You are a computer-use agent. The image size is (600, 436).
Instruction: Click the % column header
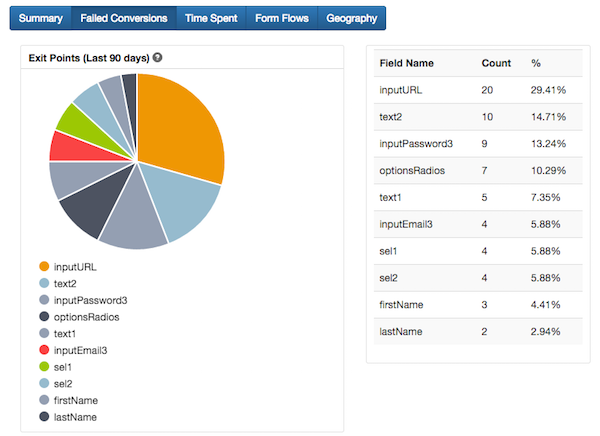click(x=536, y=63)
